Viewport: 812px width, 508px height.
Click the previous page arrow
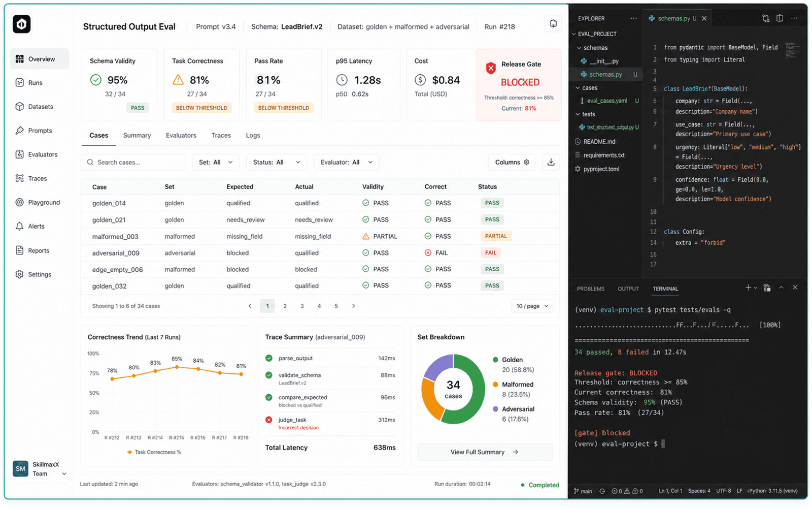click(250, 306)
